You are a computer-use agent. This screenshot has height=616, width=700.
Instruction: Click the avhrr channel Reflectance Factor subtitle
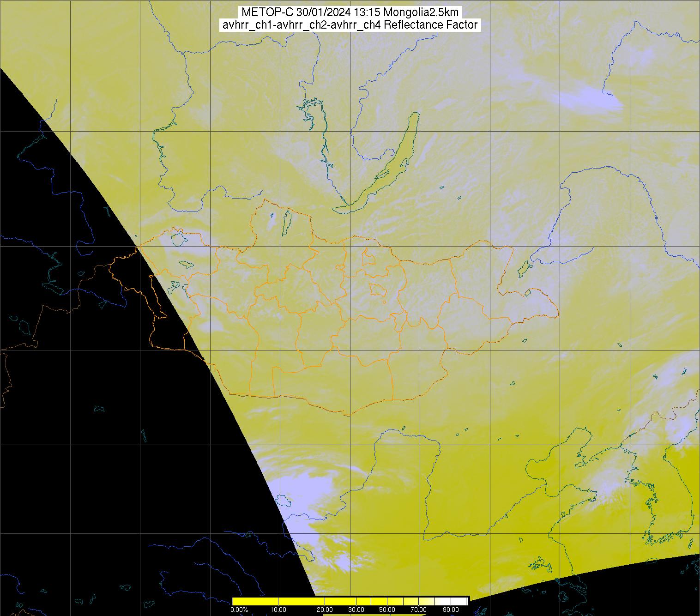[x=350, y=25]
